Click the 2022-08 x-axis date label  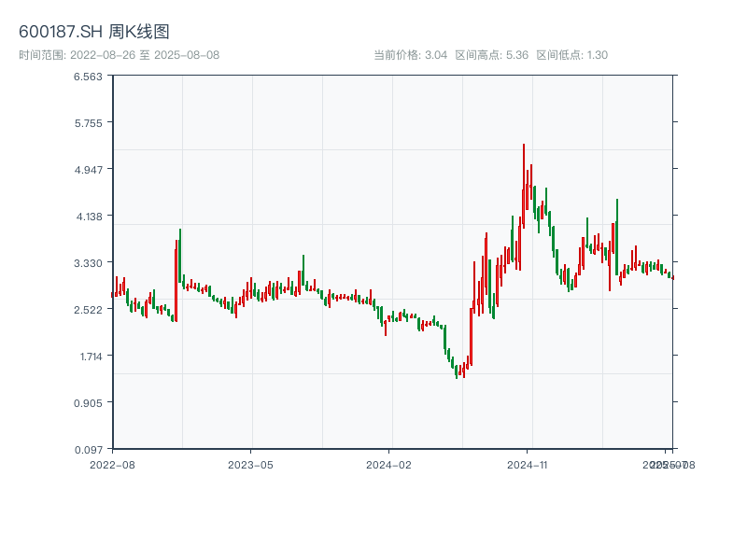(112, 464)
